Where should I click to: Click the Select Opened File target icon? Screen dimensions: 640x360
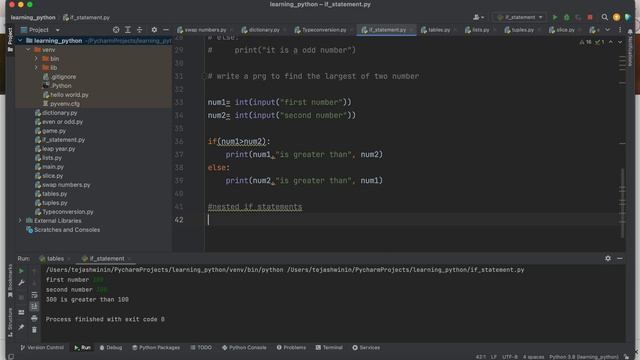click(116, 30)
